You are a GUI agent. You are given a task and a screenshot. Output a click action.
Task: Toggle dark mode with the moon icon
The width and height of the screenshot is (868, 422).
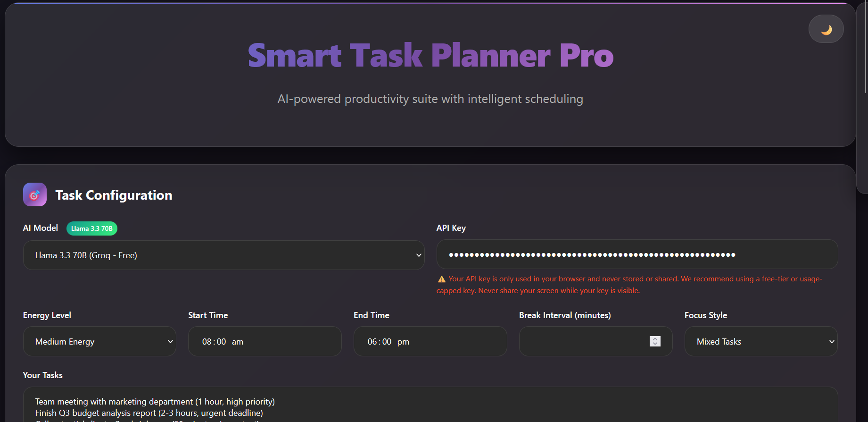[826, 28]
